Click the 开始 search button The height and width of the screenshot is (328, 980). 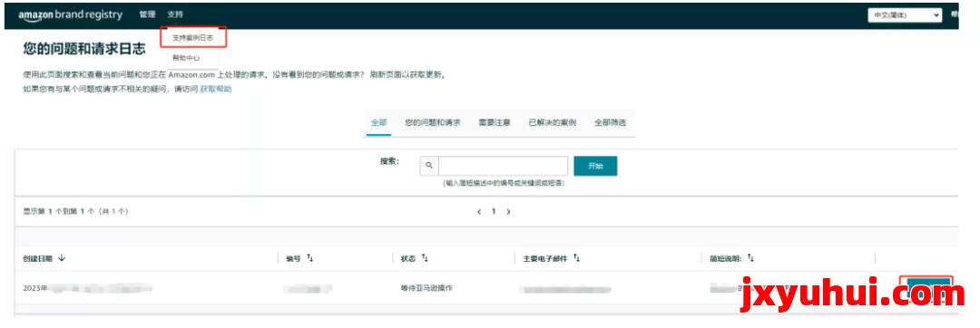click(595, 166)
